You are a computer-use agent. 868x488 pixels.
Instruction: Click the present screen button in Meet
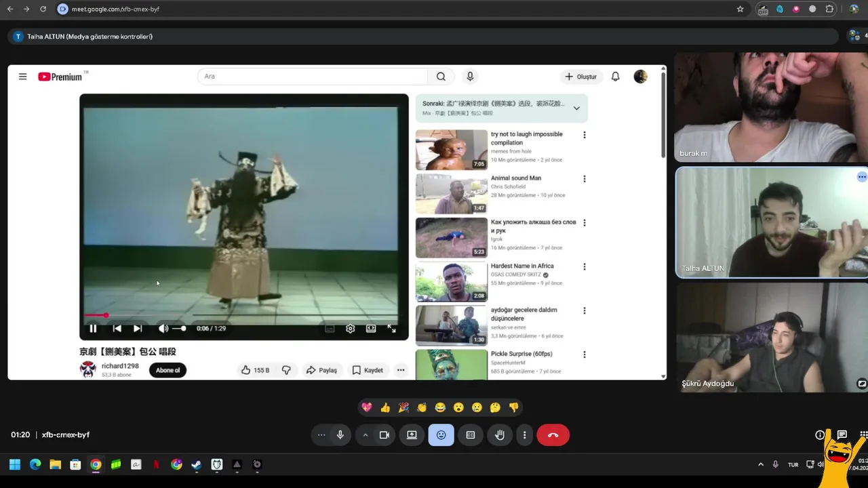[412, 435]
